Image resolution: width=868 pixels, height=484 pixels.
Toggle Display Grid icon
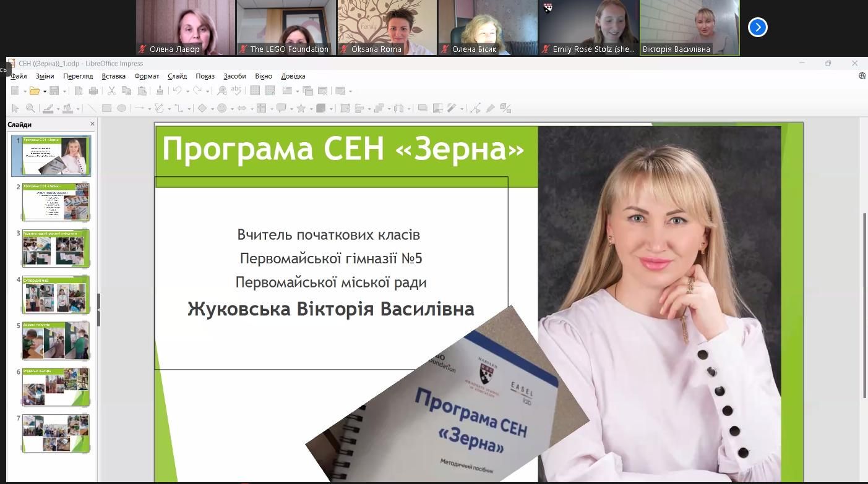pyautogui.click(x=254, y=91)
